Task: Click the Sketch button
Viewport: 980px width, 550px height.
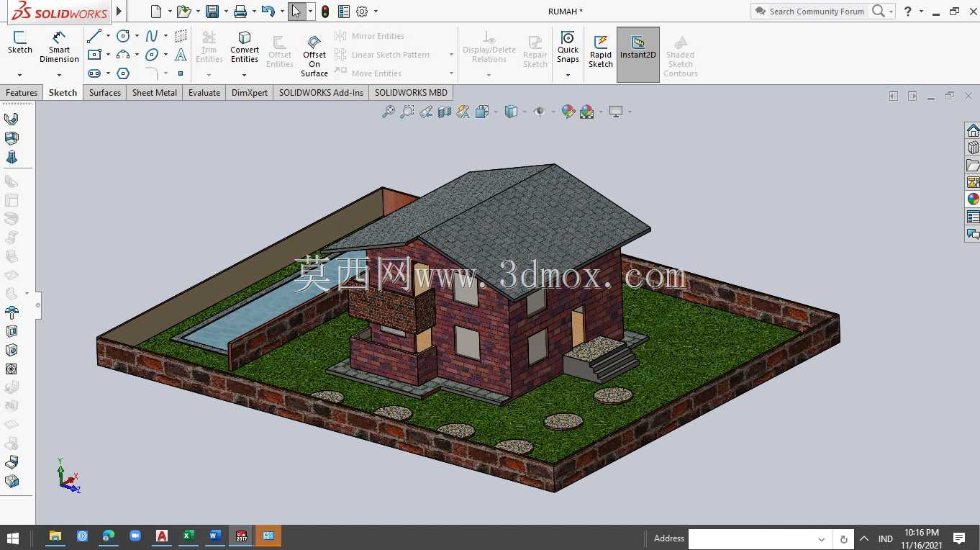Action: (20, 43)
